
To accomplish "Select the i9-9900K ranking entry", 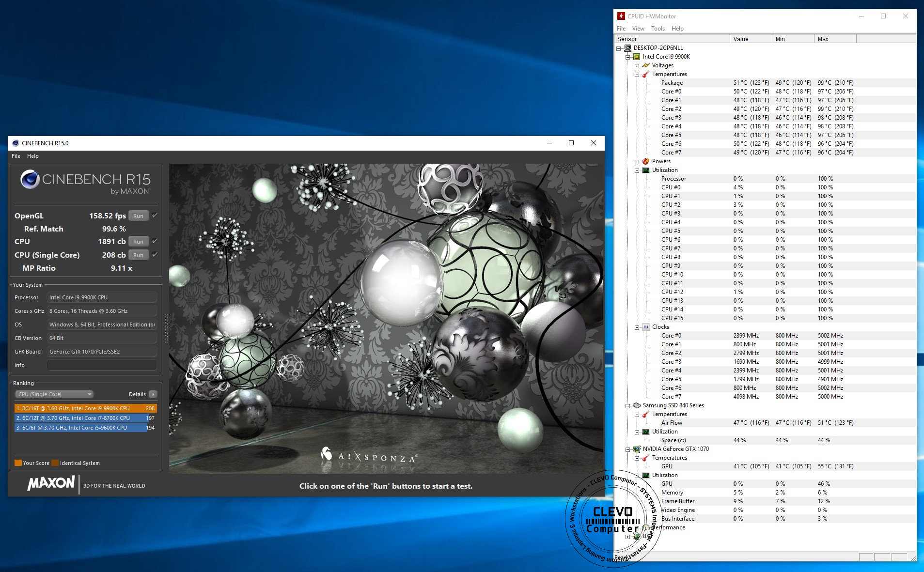I will click(x=85, y=408).
